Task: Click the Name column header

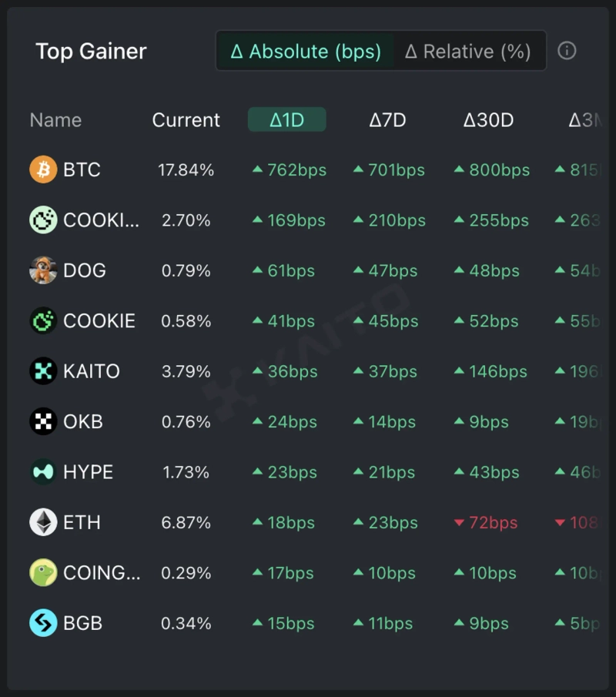Action: [x=55, y=120]
